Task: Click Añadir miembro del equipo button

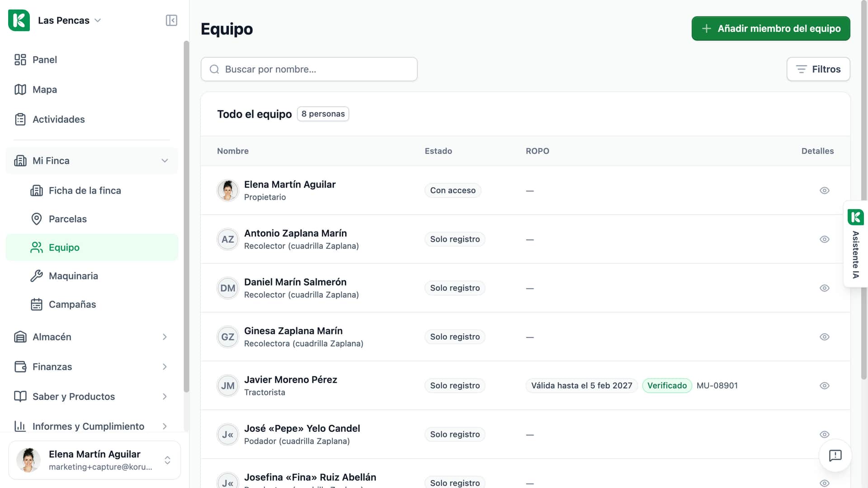Action: click(771, 28)
